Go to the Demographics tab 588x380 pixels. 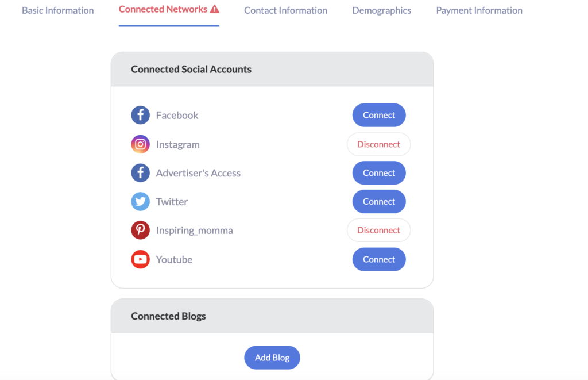[381, 10]
